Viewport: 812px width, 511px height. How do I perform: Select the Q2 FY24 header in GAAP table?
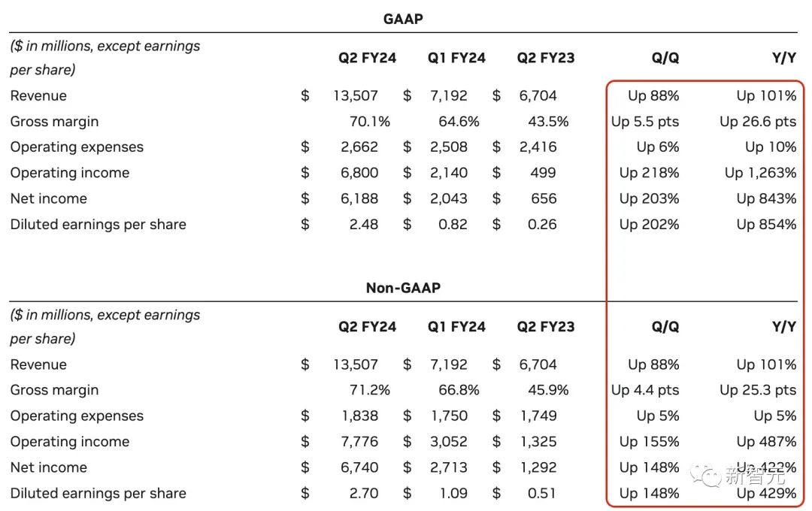(367, 58)
